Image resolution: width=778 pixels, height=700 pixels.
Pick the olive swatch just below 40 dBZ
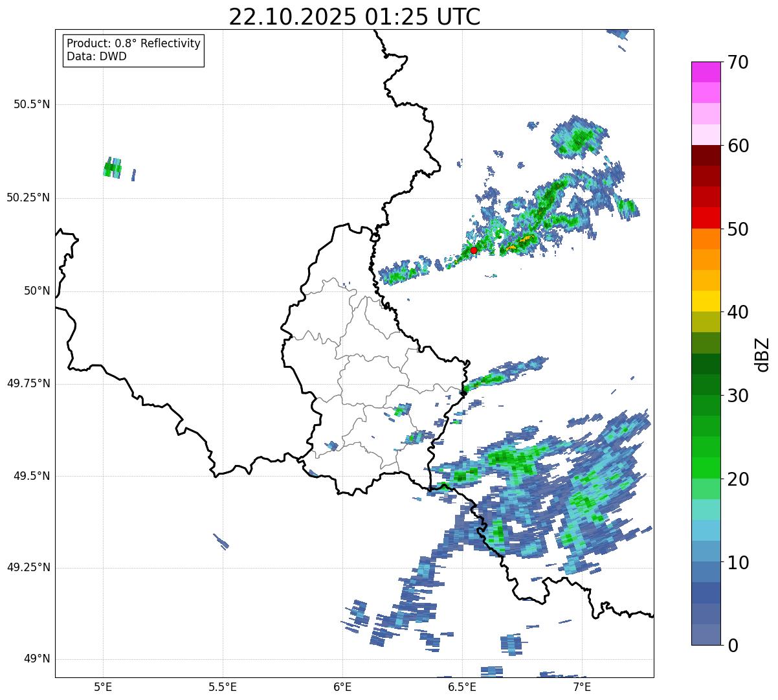pyautogui.click(x=706, y=322)
